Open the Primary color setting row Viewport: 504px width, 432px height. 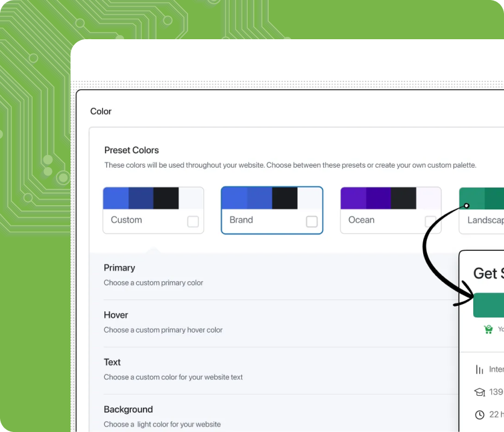271,275
